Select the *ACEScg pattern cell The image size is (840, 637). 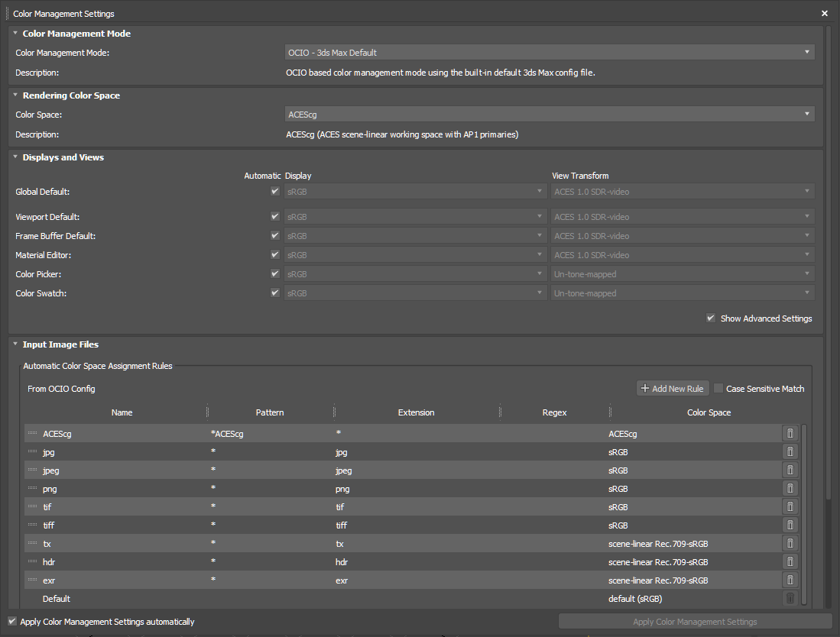[x=227, y=434]
